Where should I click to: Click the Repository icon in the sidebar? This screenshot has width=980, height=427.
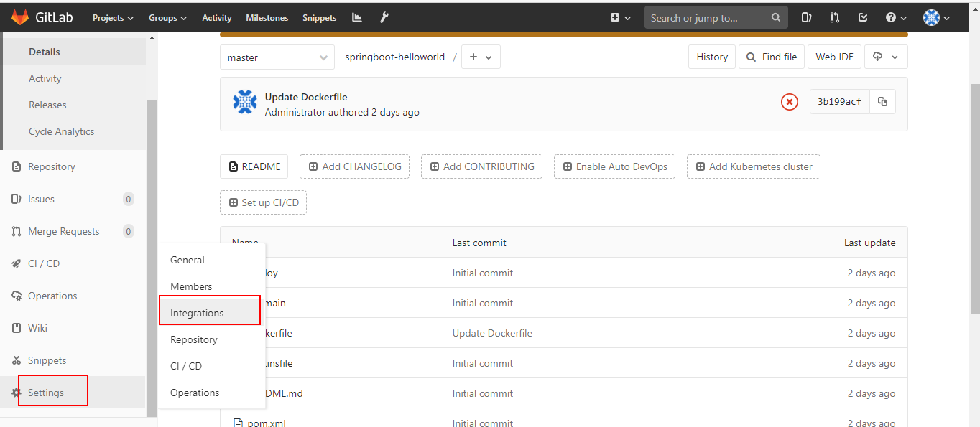click(17, 166)
